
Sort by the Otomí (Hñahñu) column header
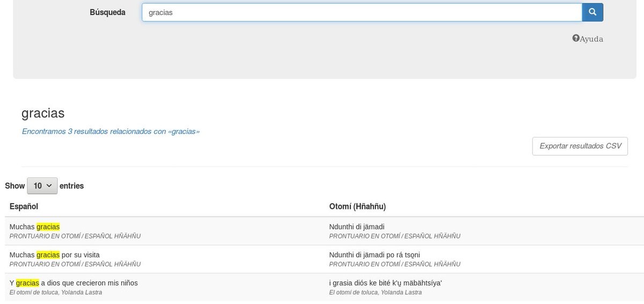357,206
